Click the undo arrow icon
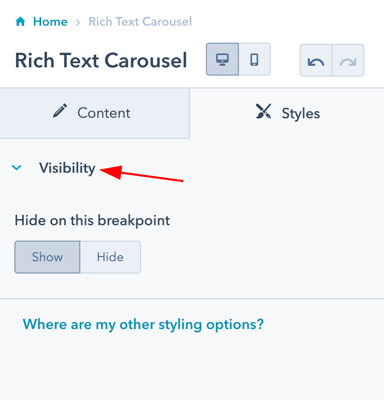The height and width of the screenshot is (400, 384). point(316,61)
